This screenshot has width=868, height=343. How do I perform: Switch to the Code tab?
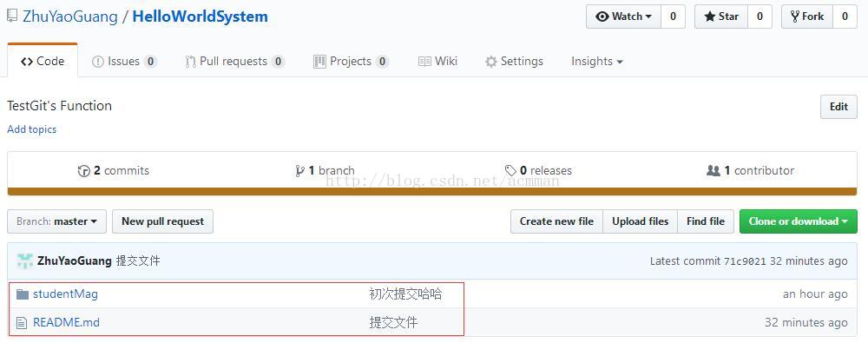click(x=43, y=61)
